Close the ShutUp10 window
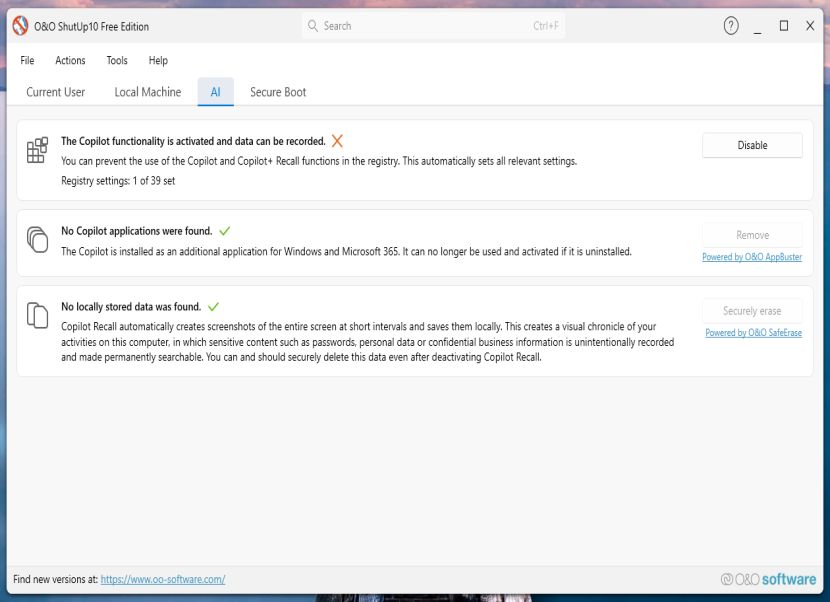 pos(810,25)
